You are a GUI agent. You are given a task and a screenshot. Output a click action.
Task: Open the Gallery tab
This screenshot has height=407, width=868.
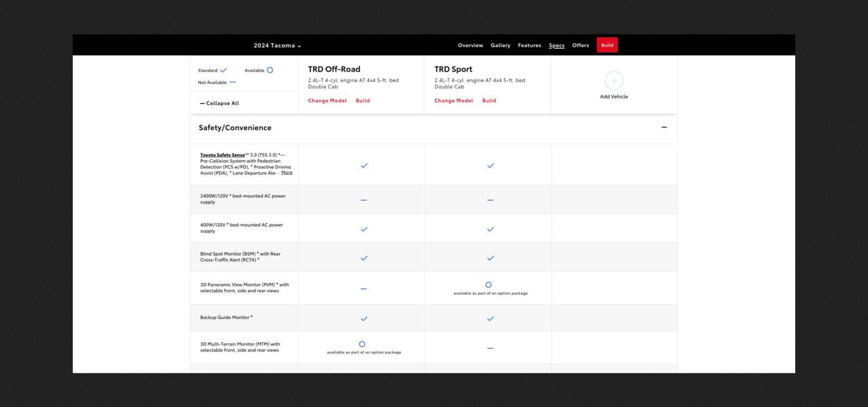click(500, 46)
